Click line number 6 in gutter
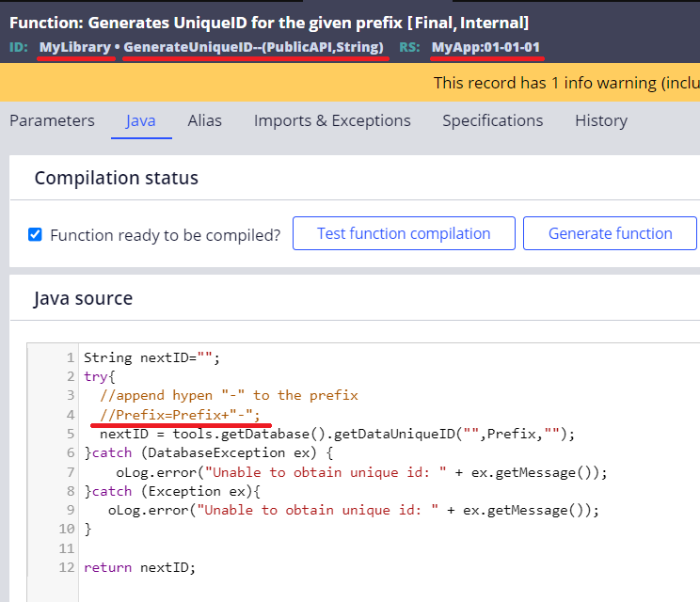This screenshot has height=602, width=700. point(70,453)
